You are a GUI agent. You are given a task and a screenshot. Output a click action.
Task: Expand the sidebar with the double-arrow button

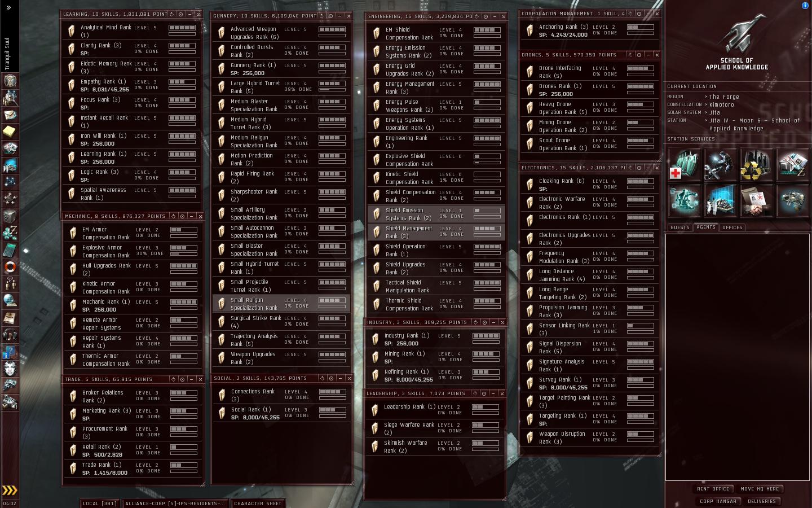10,8
